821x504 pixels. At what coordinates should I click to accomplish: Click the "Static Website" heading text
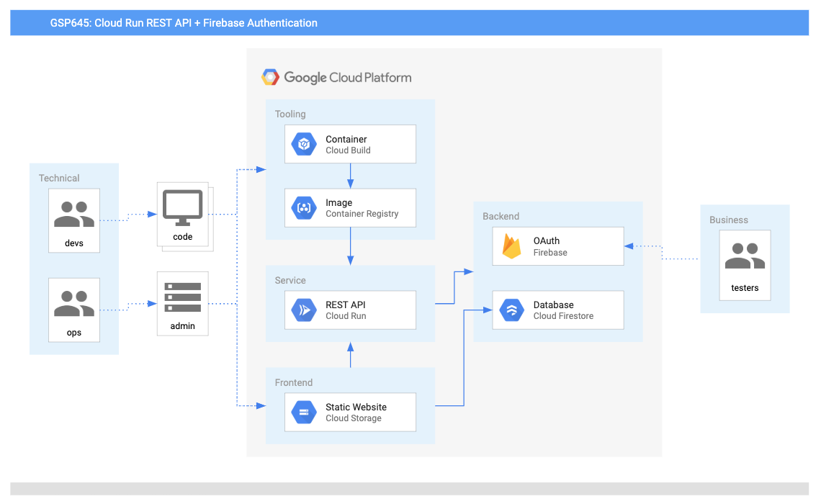pyautogui.click(x=356, y=408)
